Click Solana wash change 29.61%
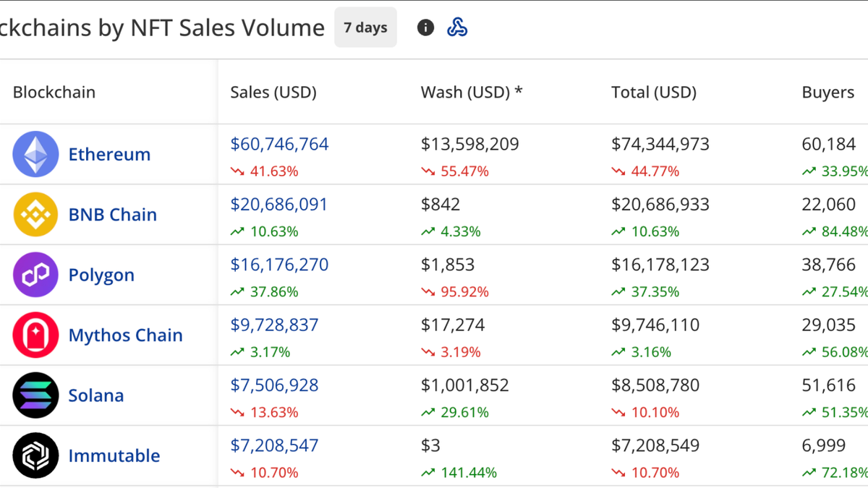 click(x=455, y=412)
